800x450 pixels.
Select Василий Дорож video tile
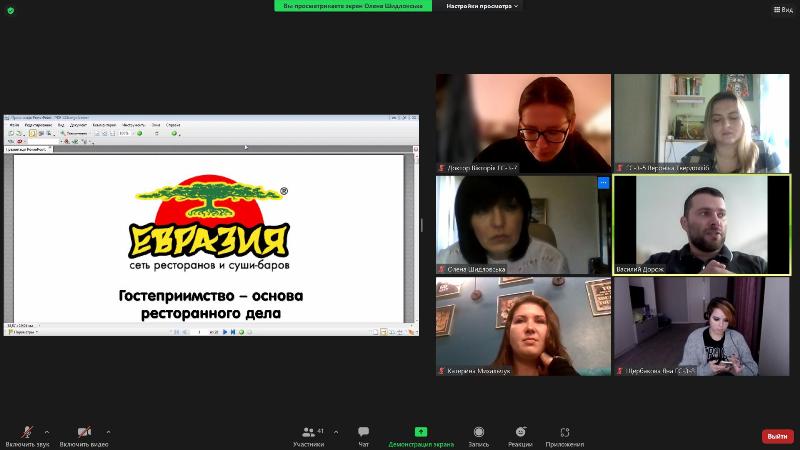pyautogui.click(x=702, y=225)
